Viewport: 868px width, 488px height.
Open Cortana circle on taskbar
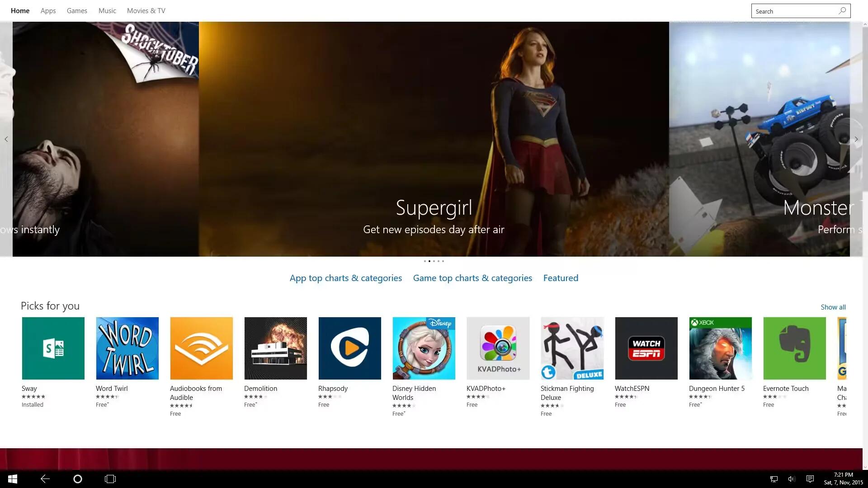(x=78, y=479)
